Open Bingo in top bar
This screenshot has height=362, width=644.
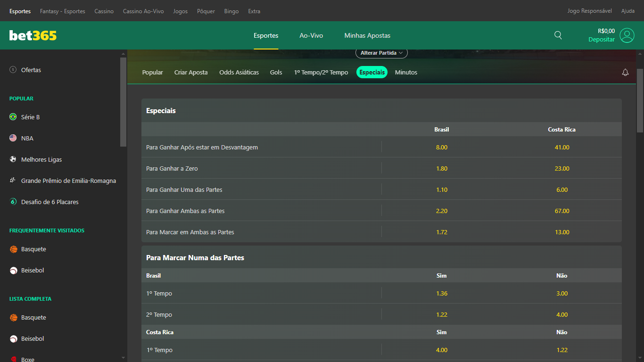point(231,11)
